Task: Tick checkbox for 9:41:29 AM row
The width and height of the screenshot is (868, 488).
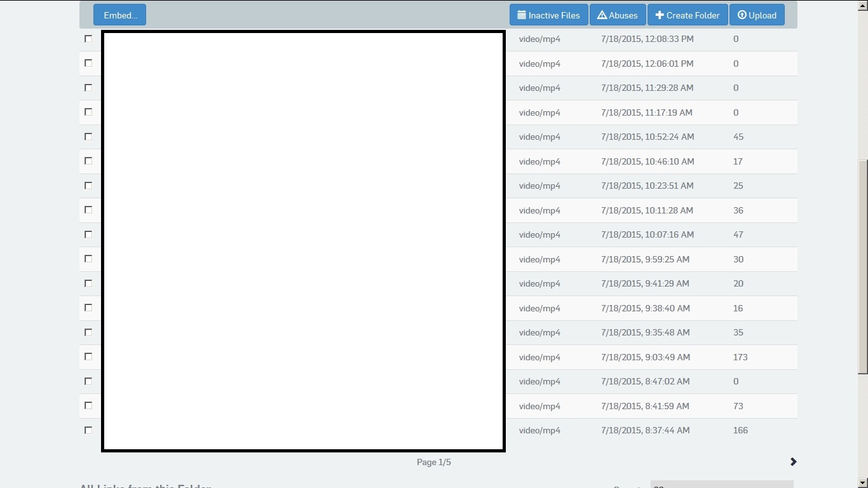Action: pyautogui.click(x=88, y=283)
